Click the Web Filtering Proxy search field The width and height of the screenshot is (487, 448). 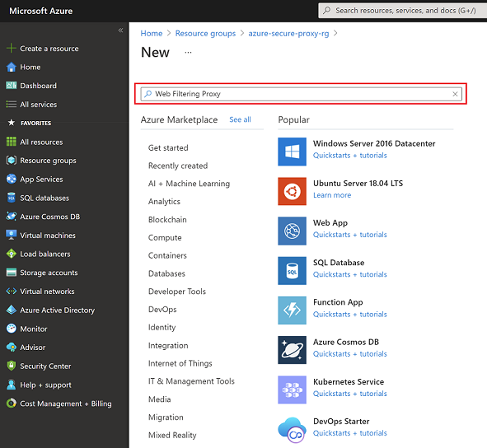pos(301,94)
